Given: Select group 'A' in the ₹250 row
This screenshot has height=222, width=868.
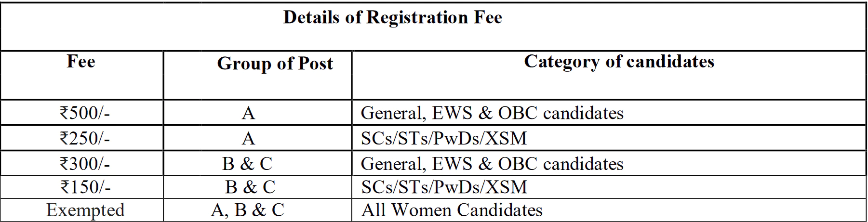Looking at the screenshot, I should click(x=248, y=139).
